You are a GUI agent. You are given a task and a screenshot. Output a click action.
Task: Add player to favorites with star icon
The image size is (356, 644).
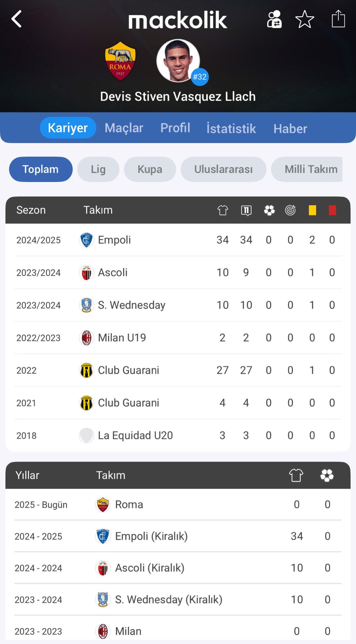[x=304, y=19]
